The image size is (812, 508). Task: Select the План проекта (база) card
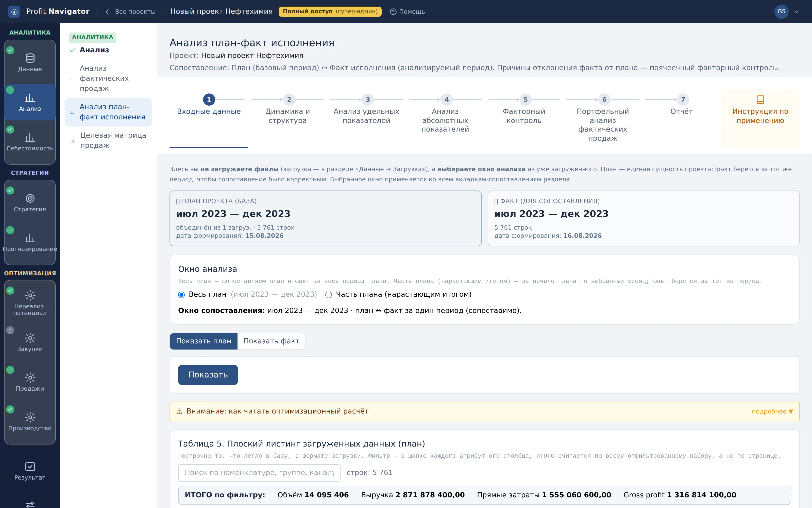325,218
